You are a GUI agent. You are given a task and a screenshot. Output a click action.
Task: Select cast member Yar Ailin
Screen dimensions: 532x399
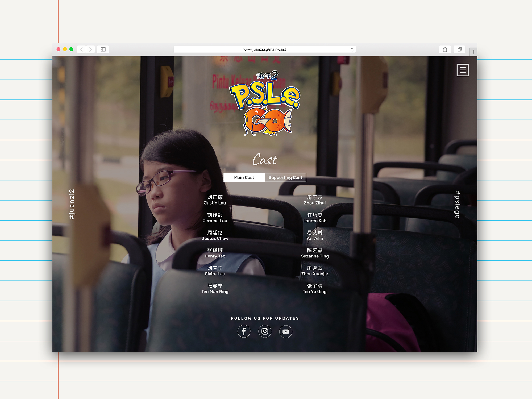click(x=315, y=235)
